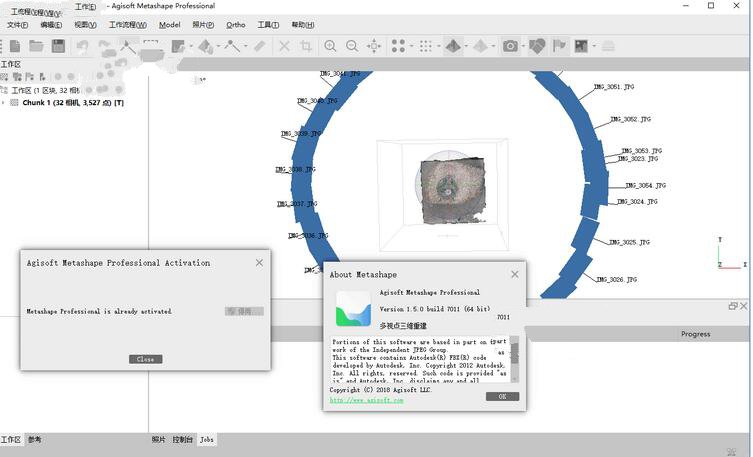The image size is (753, 457).
Task: Click the Progress column header
Action: tap(695, 334)
